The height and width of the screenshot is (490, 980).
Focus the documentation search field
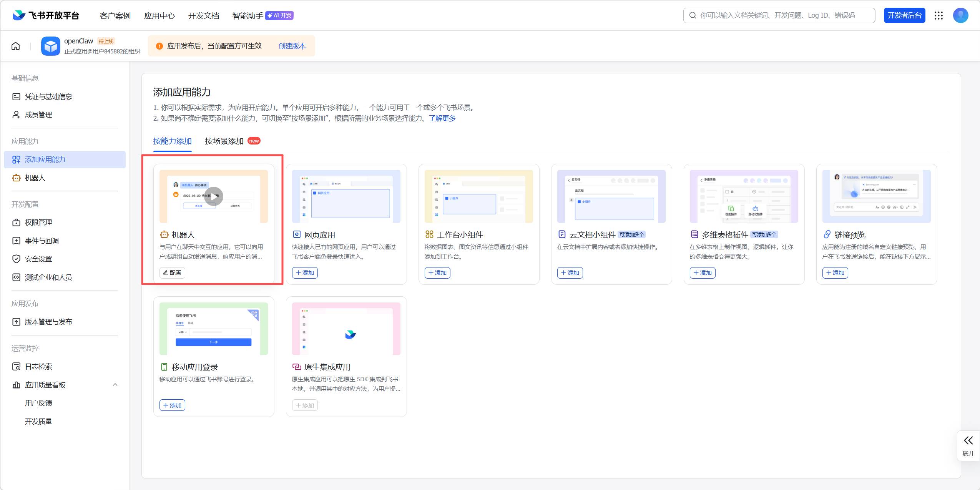click(x=780, y=15)
